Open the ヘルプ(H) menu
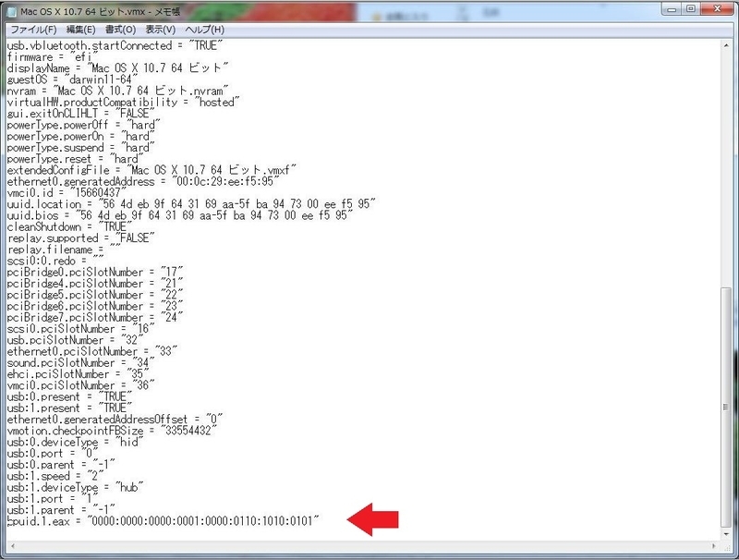Viewport: 739px width, 560px height. [204, 30]
